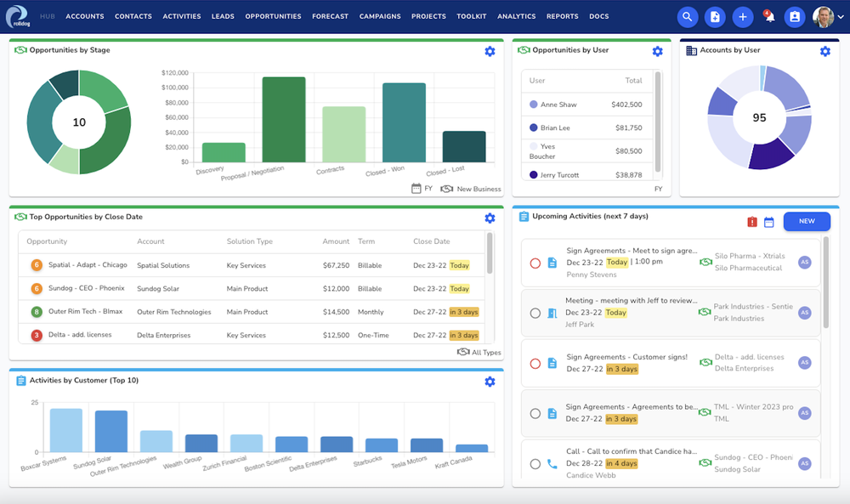This screenshot has width=850, height=504.
Task: Go to the Analytics menu
Action: click(x=516, y=16)
